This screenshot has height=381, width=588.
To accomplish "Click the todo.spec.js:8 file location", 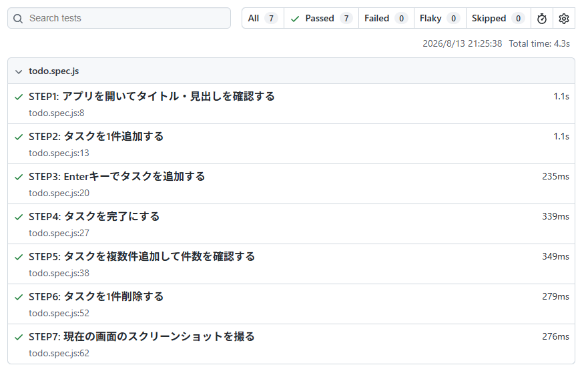I will coord(57,113).
